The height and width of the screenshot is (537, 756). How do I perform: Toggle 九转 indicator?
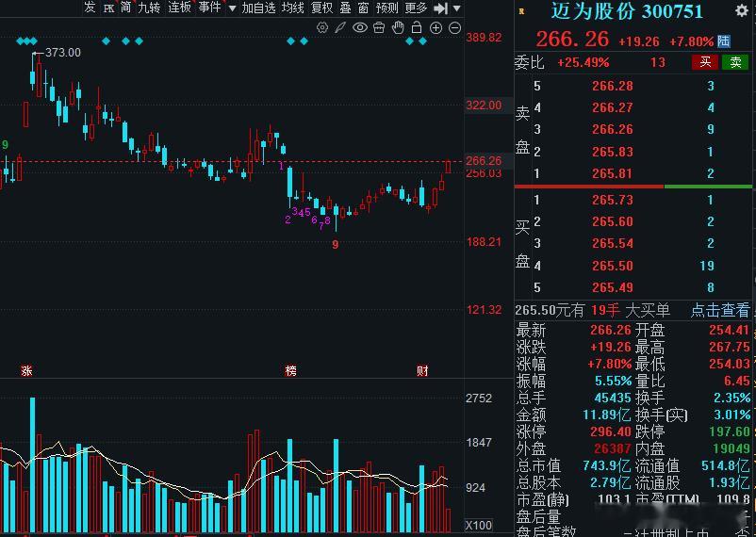click(149, 8)
